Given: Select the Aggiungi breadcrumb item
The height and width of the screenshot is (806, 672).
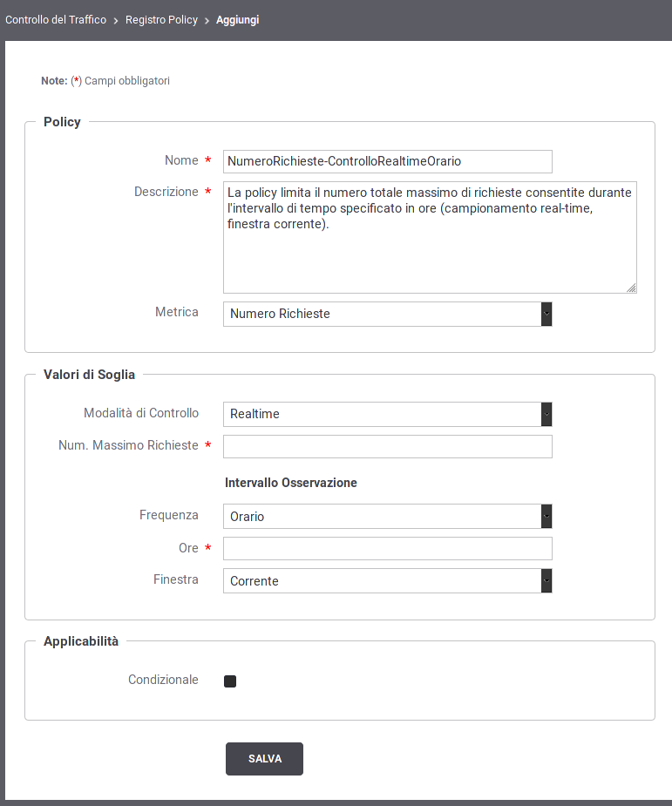Looking at the screenshot, I should [238, 19].
